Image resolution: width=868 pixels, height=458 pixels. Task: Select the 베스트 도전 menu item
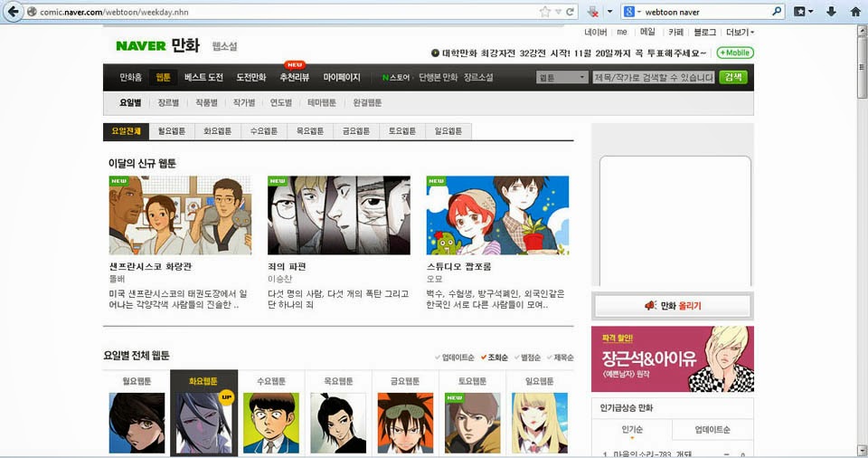pos(203,78)
